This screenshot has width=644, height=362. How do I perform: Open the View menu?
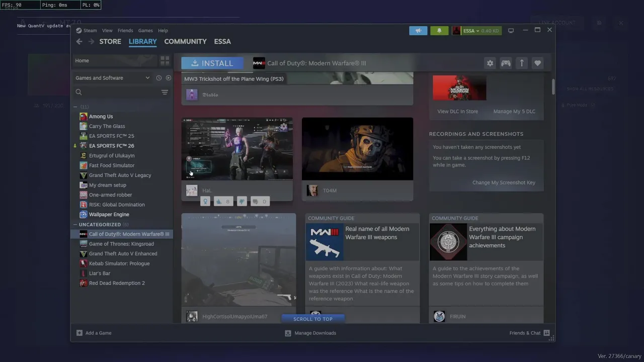[107, 31]
